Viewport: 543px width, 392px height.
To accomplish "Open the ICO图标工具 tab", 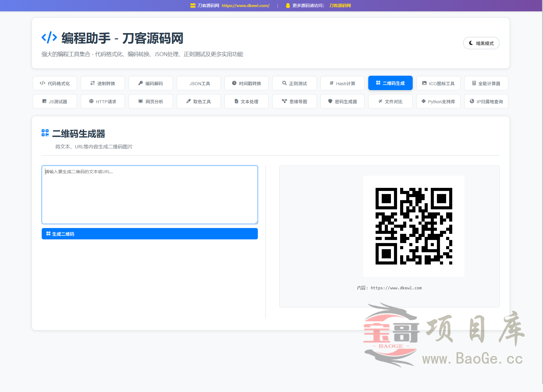I will [438, 83].
